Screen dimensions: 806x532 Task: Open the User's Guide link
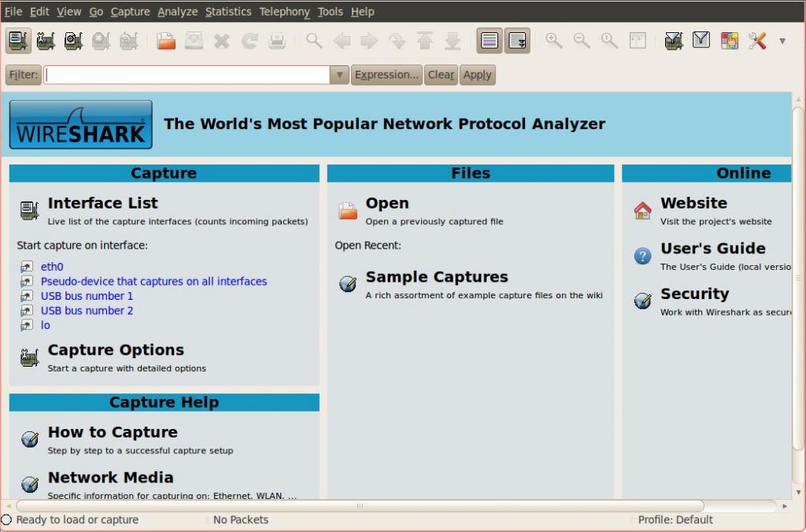pyautogui.click(x=713, y=248)
